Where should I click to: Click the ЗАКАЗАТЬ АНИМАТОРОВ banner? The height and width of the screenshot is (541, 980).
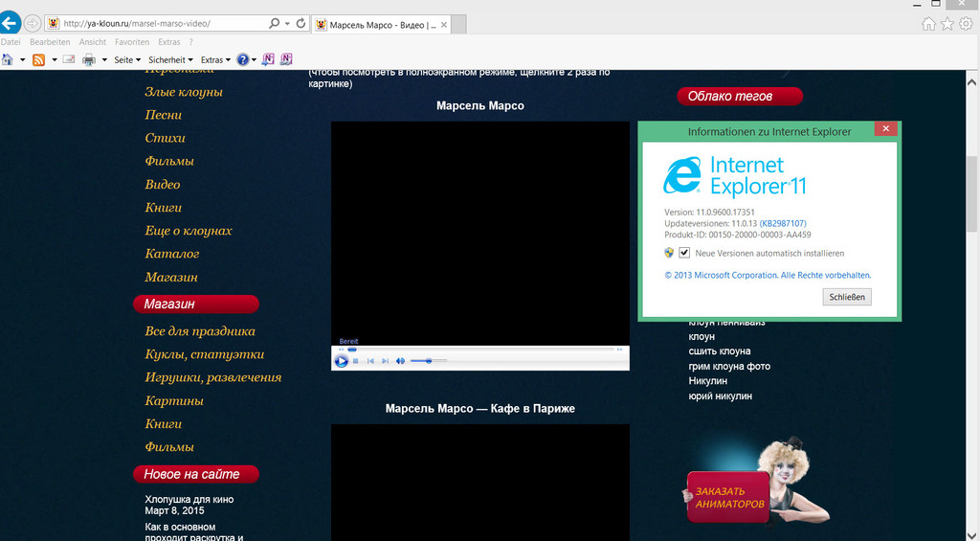click(728, 497)
